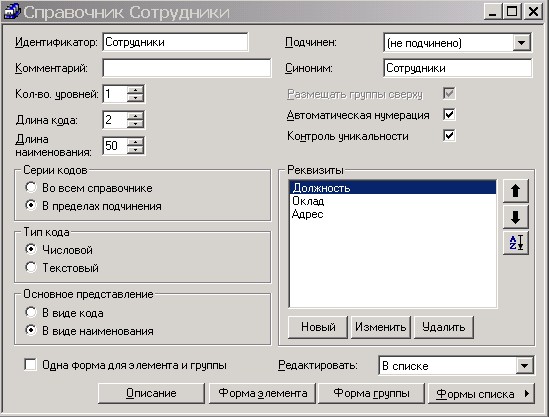The image size is (549, 417).
Task: Move selected requisite up with arrow icon
Action: pos(515,191)
